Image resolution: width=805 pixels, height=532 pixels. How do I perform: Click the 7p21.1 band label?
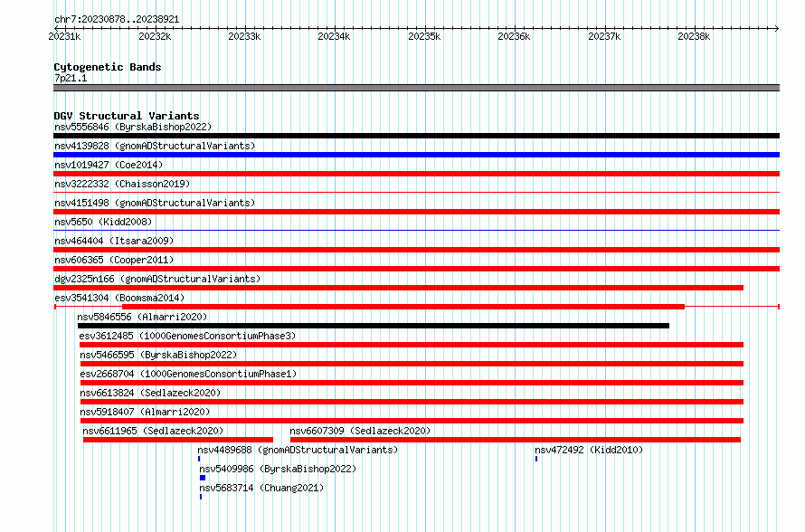point(71,78)
